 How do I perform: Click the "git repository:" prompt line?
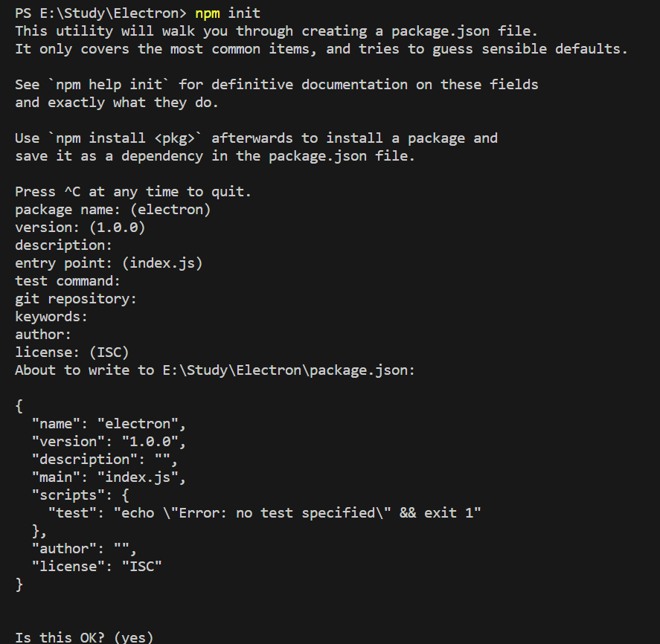point(76,299)
